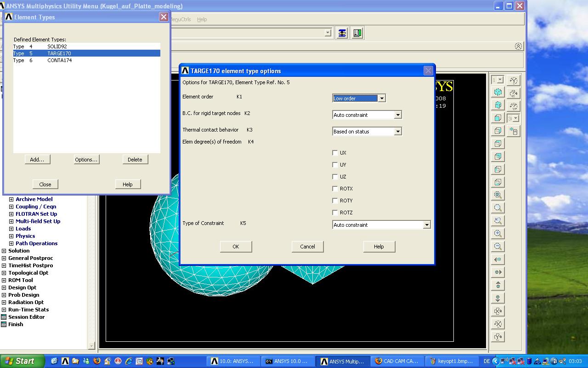The height and width of the screenshot is (368, 588).
Task: Open the TimeHist Postpro item
Action: [31, 265]
